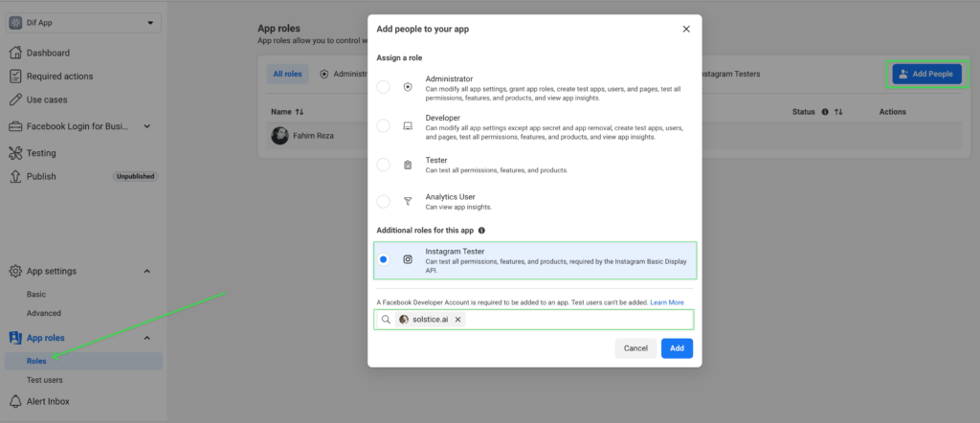The width and height of the screenshot is (980, 423).
Task: Click the Dif App icon
Action: point(15,23)
